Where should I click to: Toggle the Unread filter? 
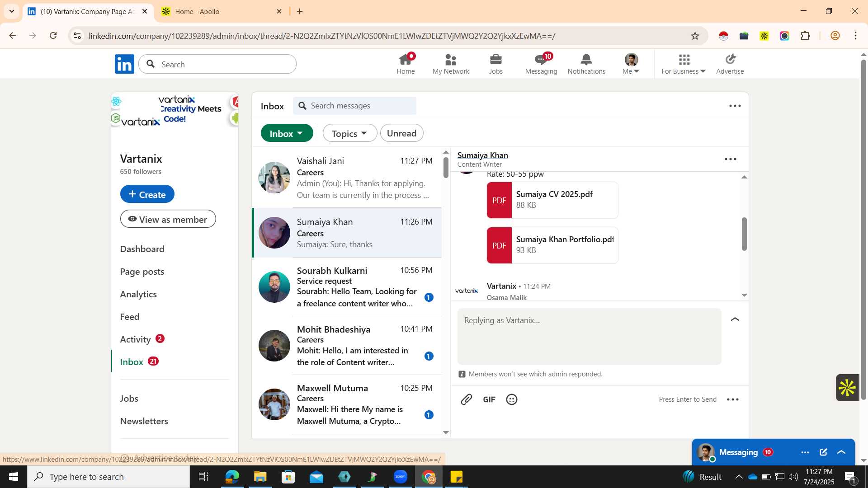point(401,133)
